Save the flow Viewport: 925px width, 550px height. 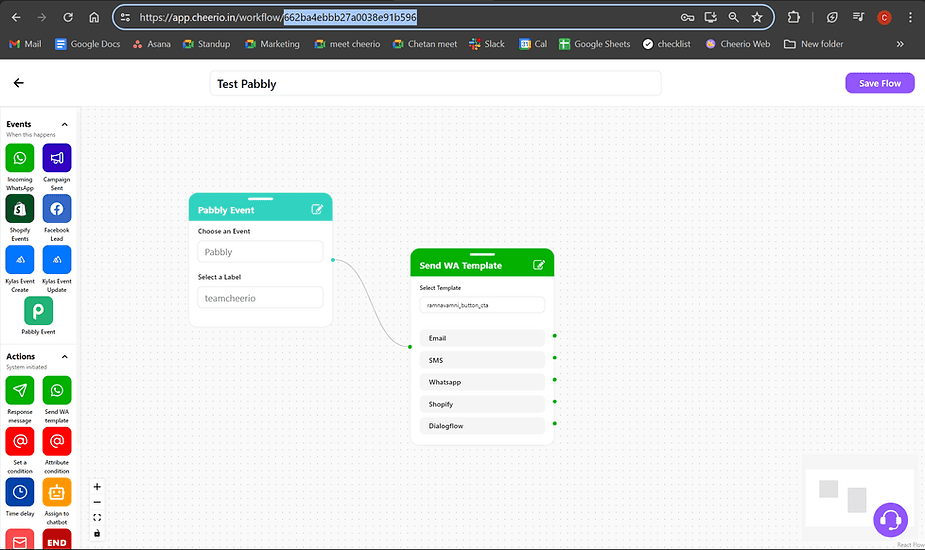[x=880, y=83]
